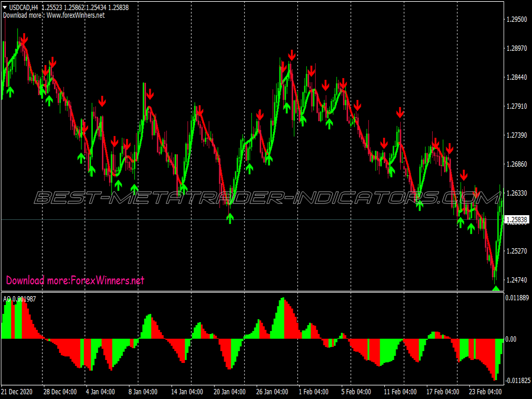Click price level 1.28970 on the axis
This screenshot has width=532, height=399.
coord(517,48)
